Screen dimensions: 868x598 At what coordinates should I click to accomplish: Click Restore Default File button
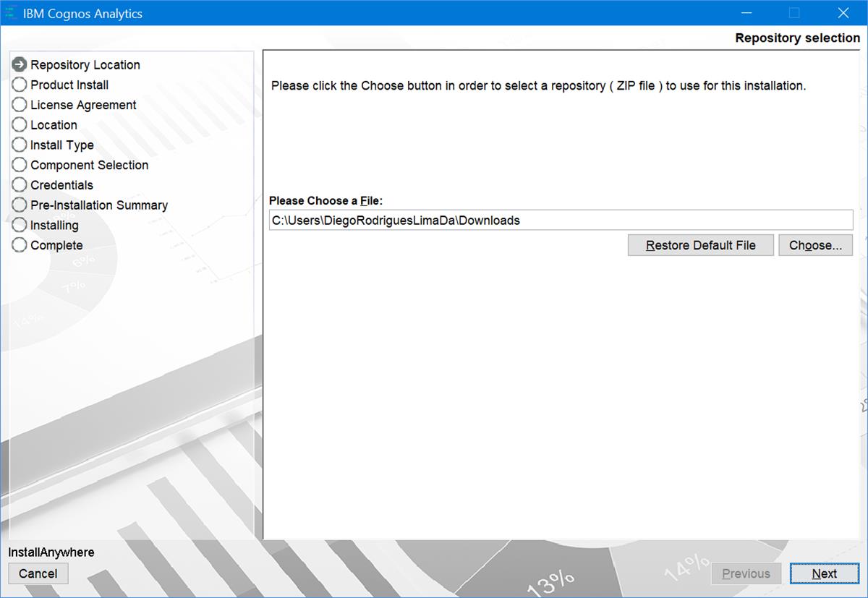point(700,245)
